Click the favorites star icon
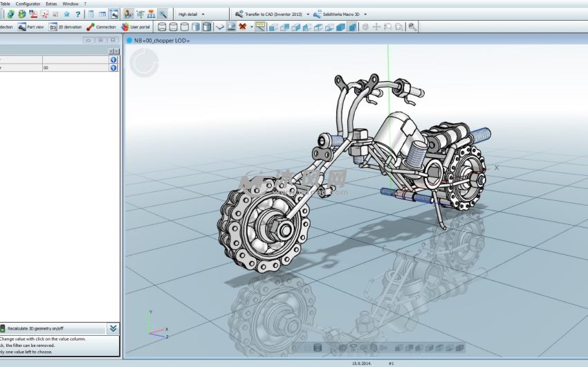Image resolution: width=588 pixels, height=367 pixels. click(66, 14)
